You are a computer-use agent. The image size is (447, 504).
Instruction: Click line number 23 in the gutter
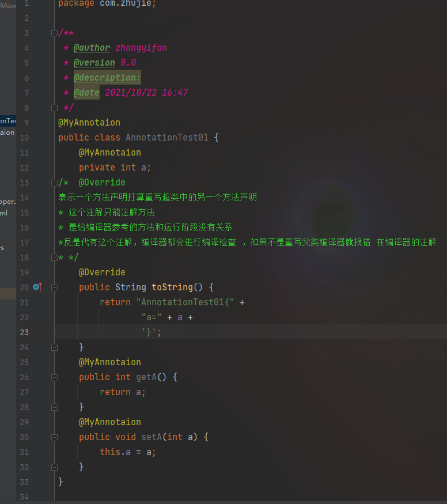pos(24,332)
